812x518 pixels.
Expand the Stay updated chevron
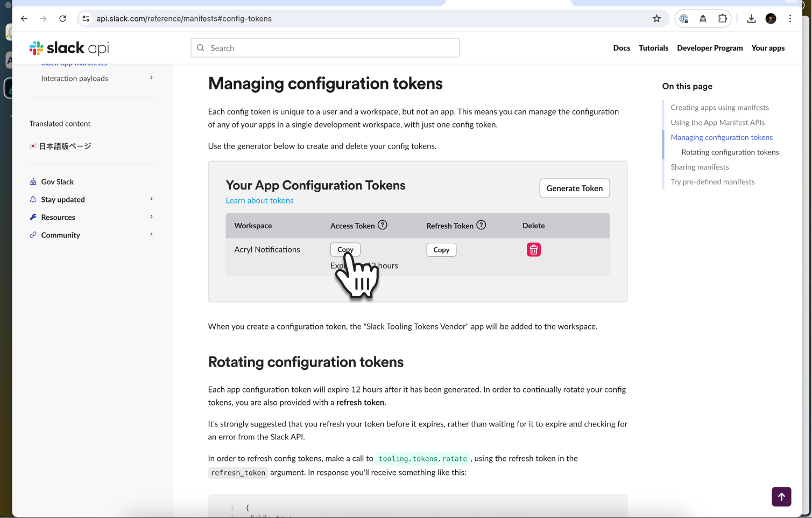[x=151, y=199]
